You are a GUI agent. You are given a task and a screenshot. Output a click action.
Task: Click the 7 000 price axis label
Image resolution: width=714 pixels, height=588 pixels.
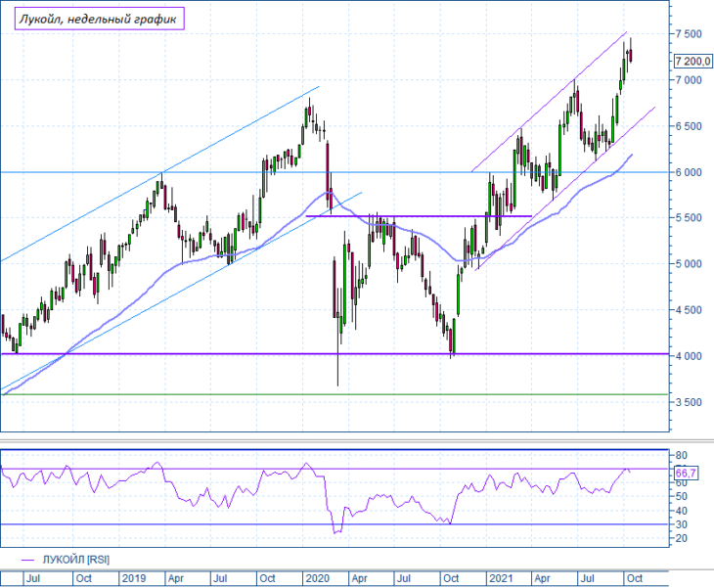tap(689, 80)
